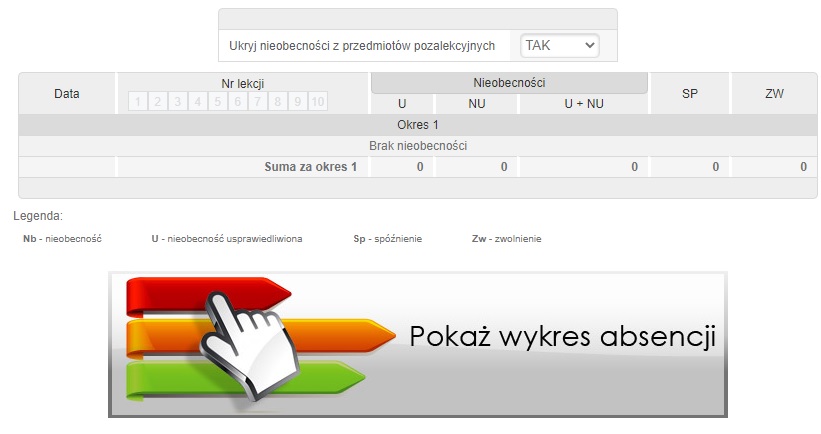Click the NU total value 0 in the Suma za okres 1 row
The height and width of the screenshot is (434, 821).
(504, 167)
